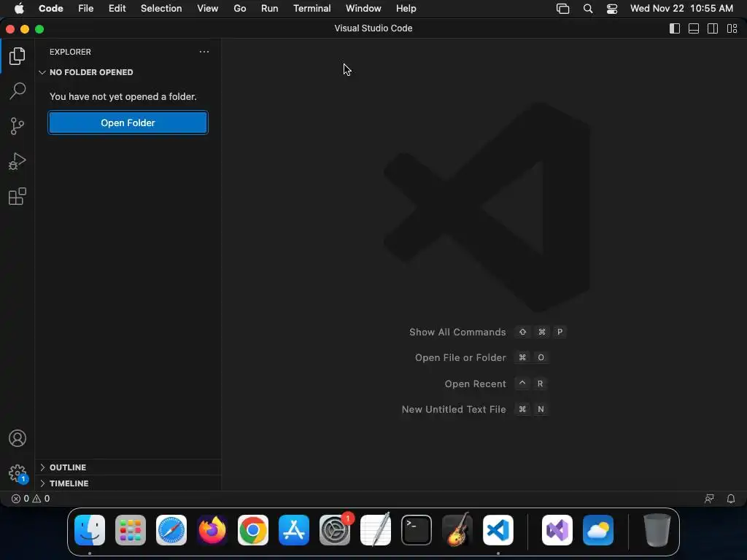This screenshot has width=747, height=560.
Task: Launch Firefox from the dock
Action: [212, 530]
